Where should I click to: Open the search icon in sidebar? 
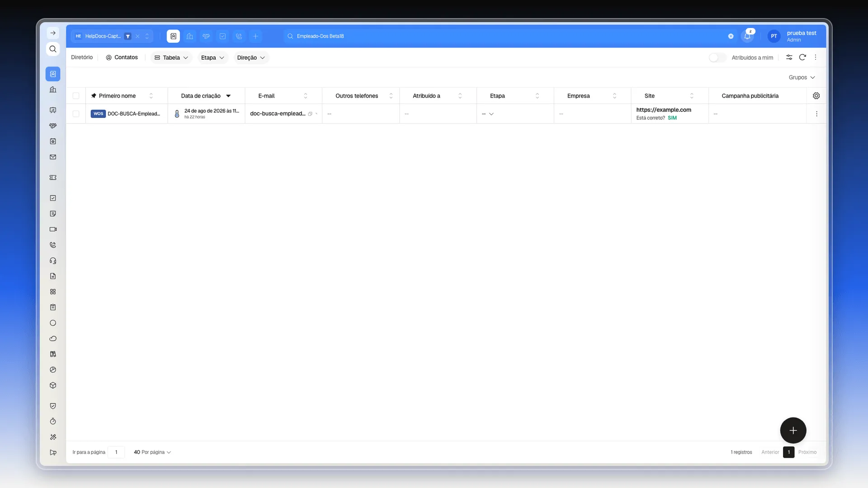click(53, 49)
